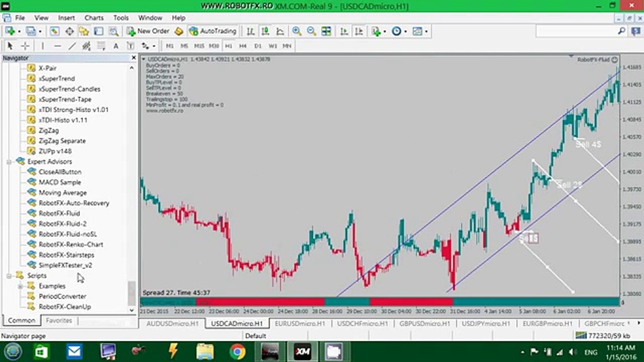Open the New Chart dropdown arrow
Viewport: 644px width, 362px height.
coord(19,31)
